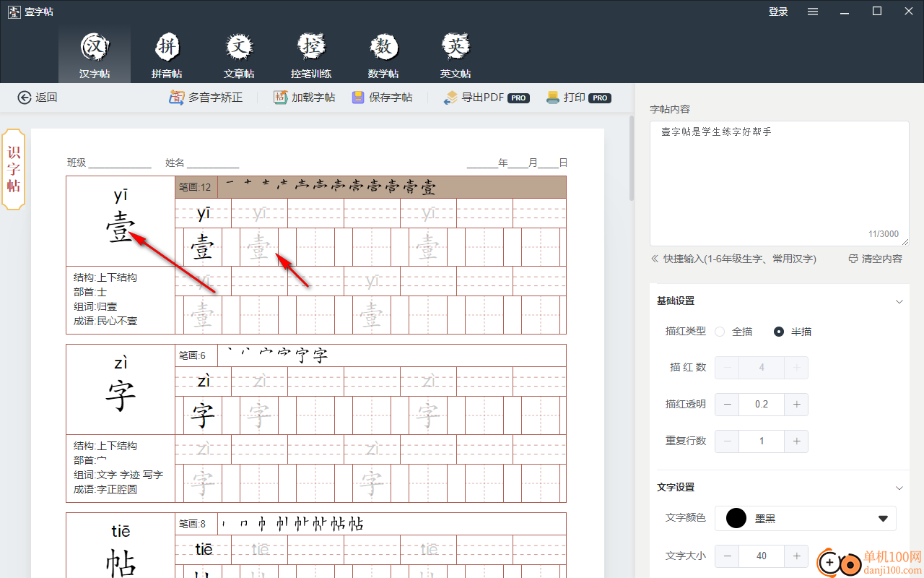Switch to the 拼音帖 module
Screen dimensions: 924x578
tap(167, 55)
